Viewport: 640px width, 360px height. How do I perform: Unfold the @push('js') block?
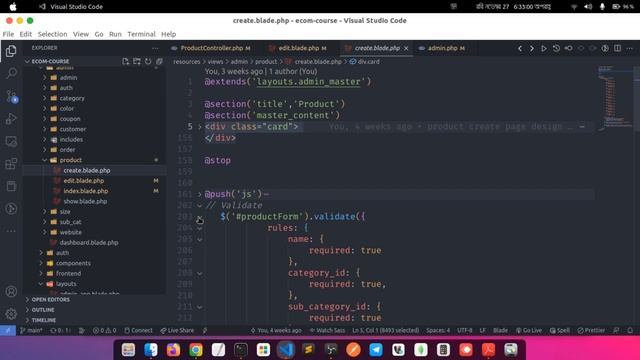(x=200, y=194)
